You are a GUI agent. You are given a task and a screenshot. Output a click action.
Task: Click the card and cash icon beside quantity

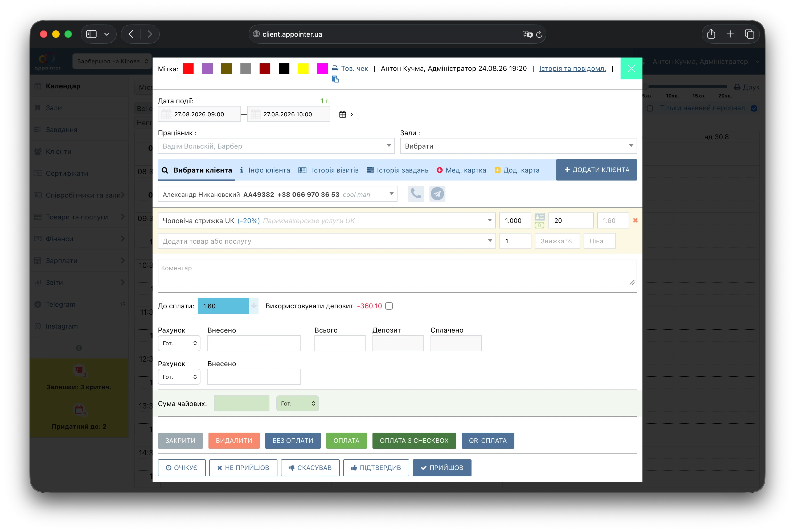(540, 220)
